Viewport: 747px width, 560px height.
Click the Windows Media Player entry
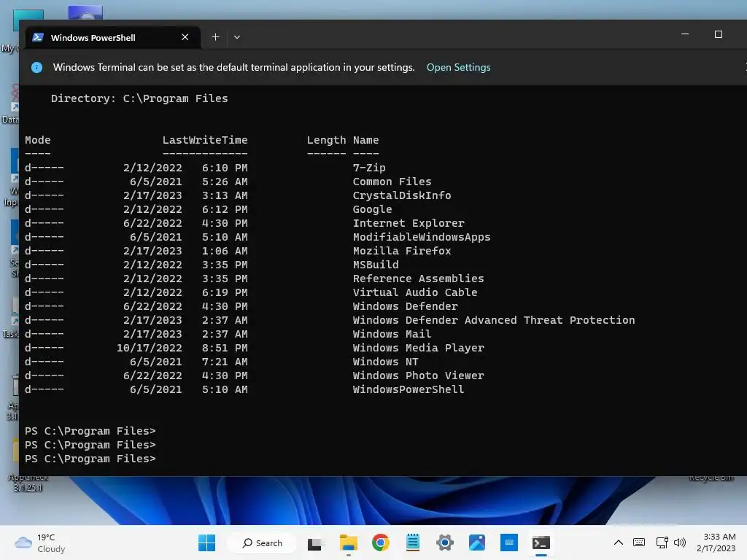pos(418,348)
